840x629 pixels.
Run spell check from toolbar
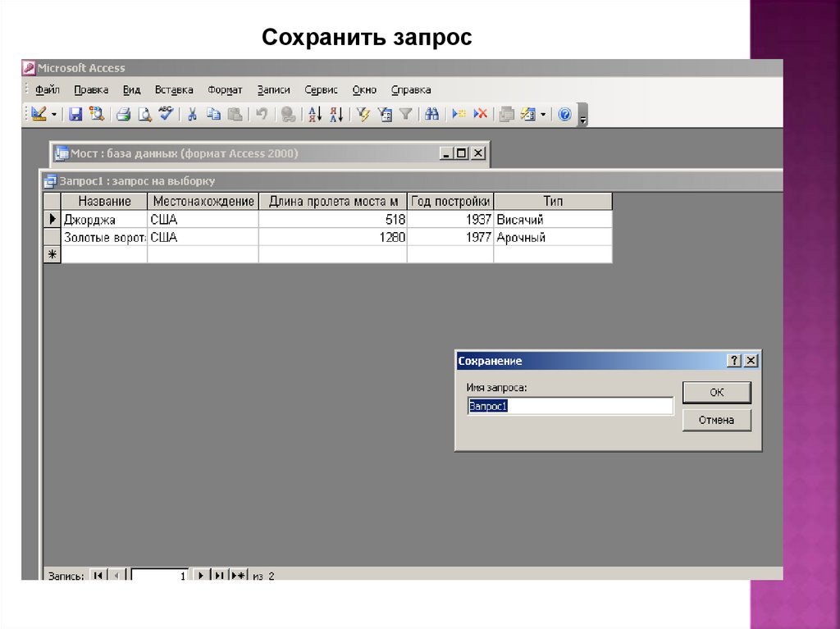(166, 115)
